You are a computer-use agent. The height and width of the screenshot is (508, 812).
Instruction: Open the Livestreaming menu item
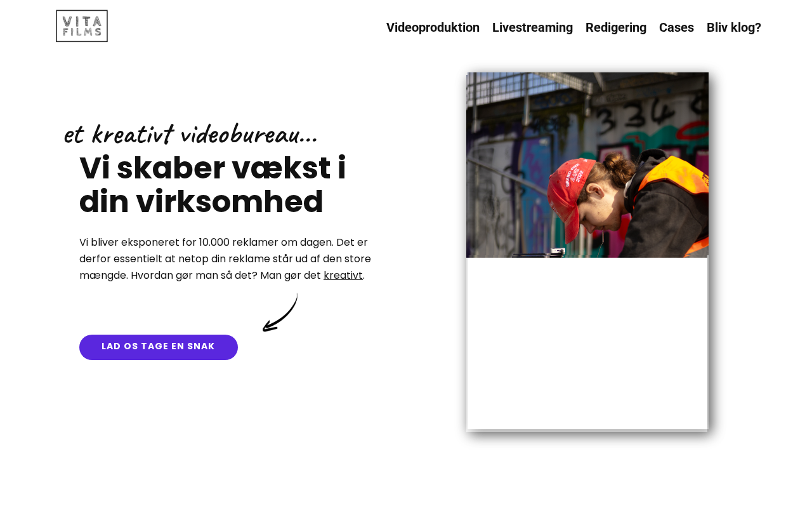tap(532, 27)
